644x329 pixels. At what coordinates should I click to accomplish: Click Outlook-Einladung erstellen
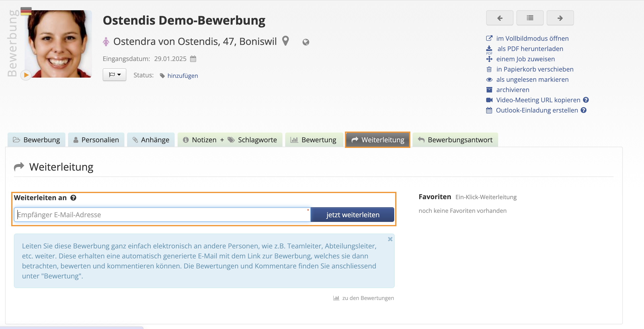tap(537, 110)
